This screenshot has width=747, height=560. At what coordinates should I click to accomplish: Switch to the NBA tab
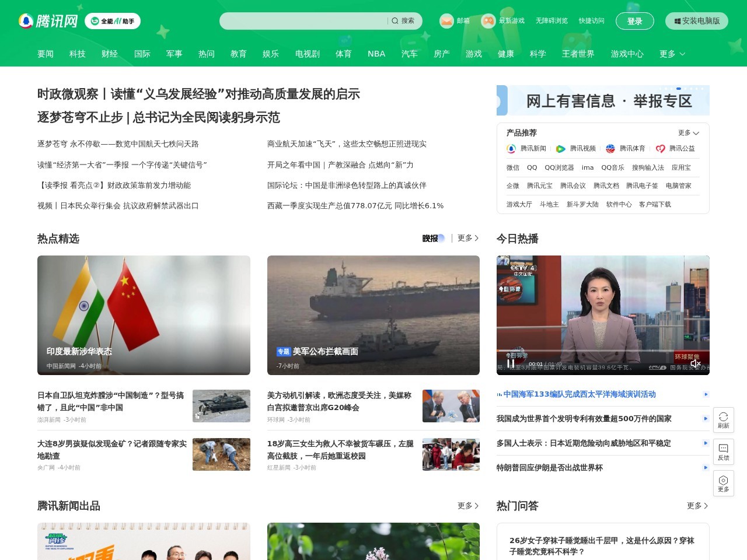[376, 54]
